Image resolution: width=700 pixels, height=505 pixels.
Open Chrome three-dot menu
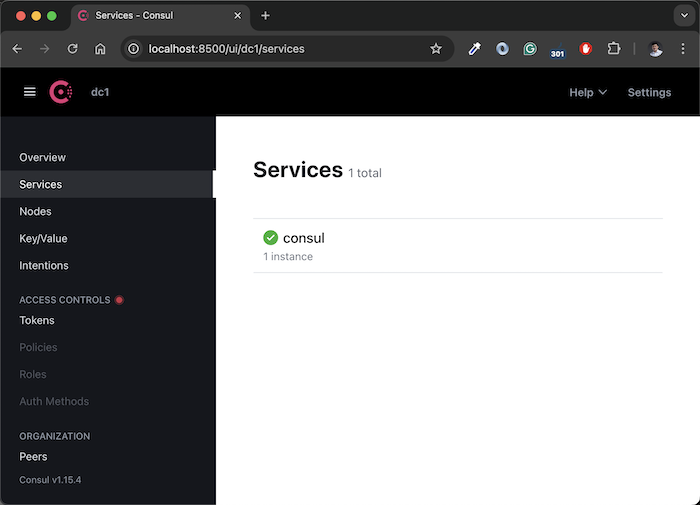[x=683, y=49]
